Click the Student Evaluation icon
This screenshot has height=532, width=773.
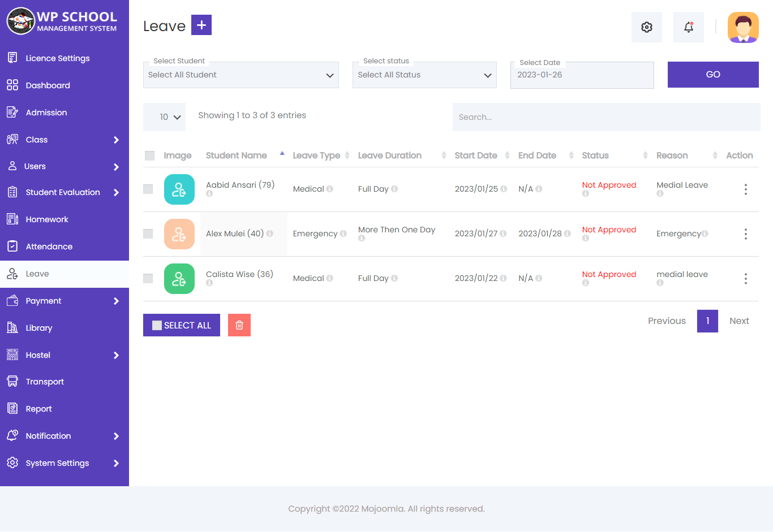point(12,192)
